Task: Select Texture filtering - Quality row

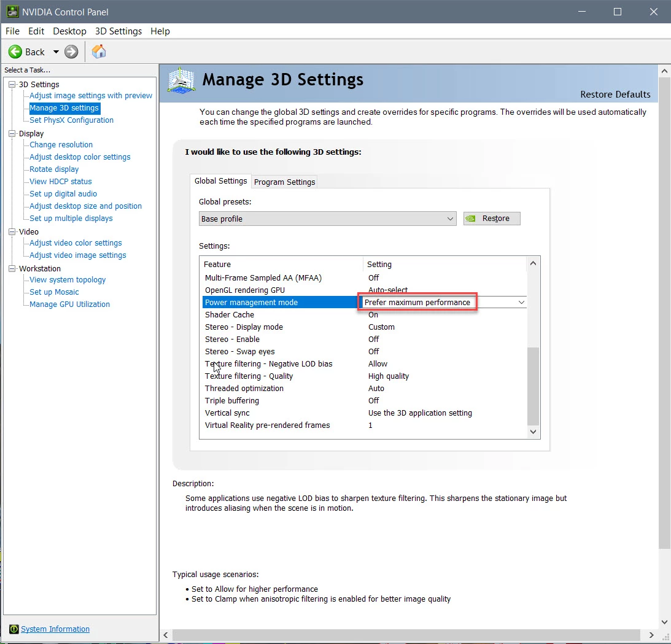Action: (364, 376)
